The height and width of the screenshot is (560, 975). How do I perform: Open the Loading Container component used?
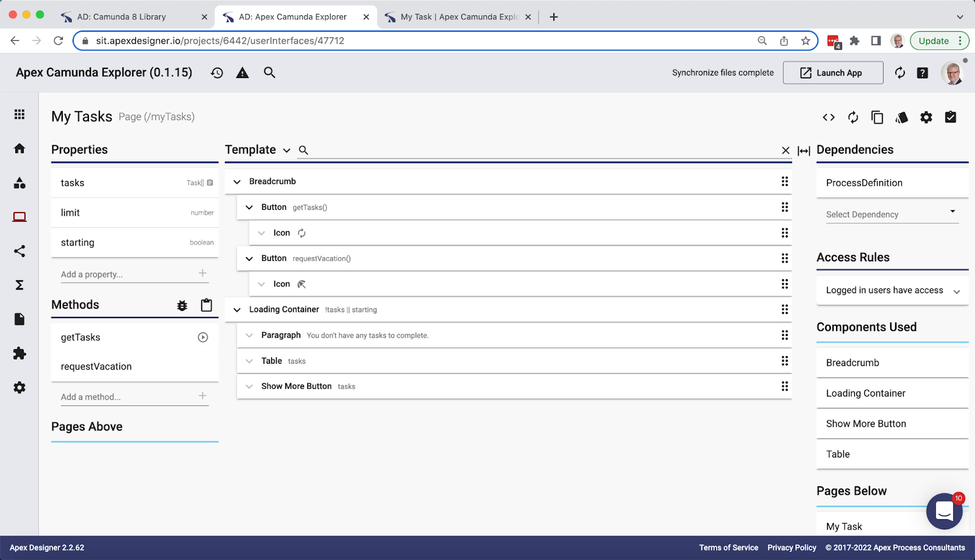[892, 393]
